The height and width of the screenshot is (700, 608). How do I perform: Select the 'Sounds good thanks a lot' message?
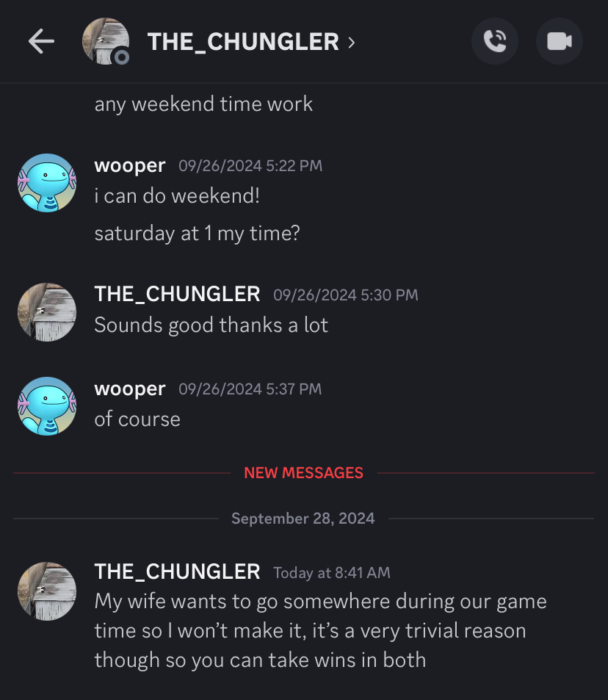[x=211, y=325]
